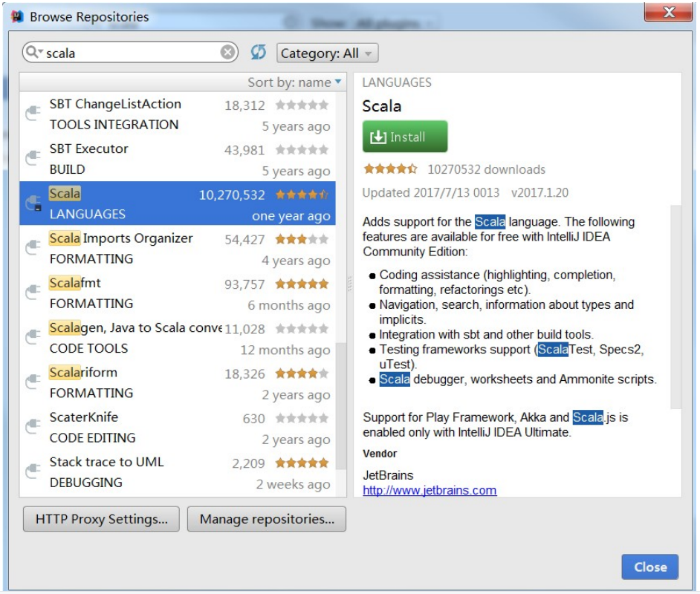
Task: Click the ScaterKnife plugin icon
Action: (x=33, y=426)
